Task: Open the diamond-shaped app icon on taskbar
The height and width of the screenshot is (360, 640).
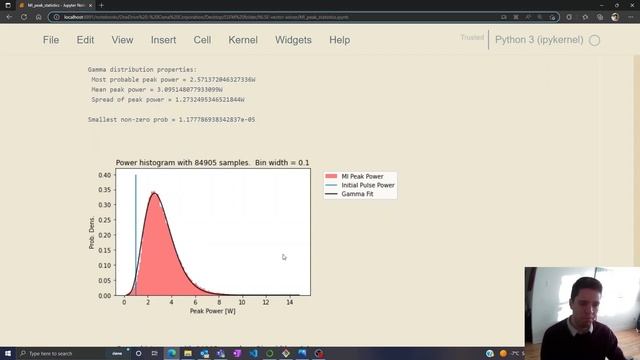Action: 286,353
